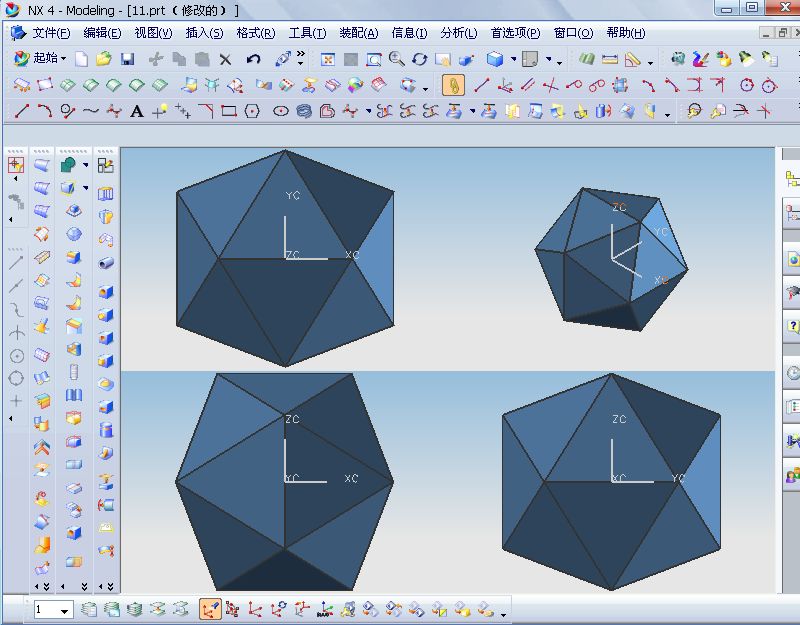Open the work layer combo box
Screen dimensions: 800x625
54,610
